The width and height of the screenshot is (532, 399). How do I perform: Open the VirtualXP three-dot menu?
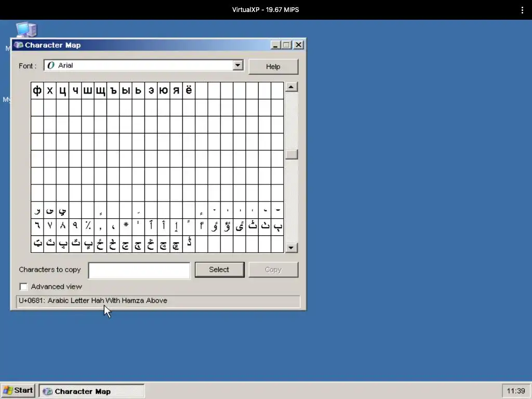pyautogui.click(x=522, y=10)
